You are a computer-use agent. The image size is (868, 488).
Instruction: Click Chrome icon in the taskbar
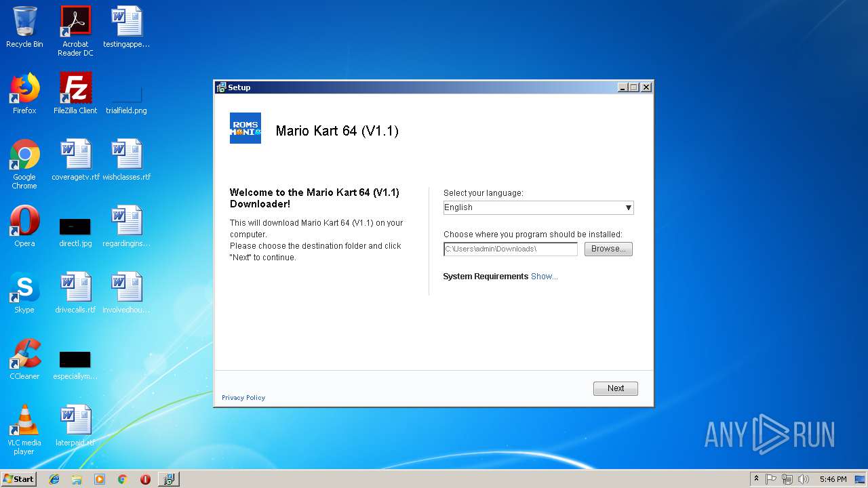click(x=122, y=479)
